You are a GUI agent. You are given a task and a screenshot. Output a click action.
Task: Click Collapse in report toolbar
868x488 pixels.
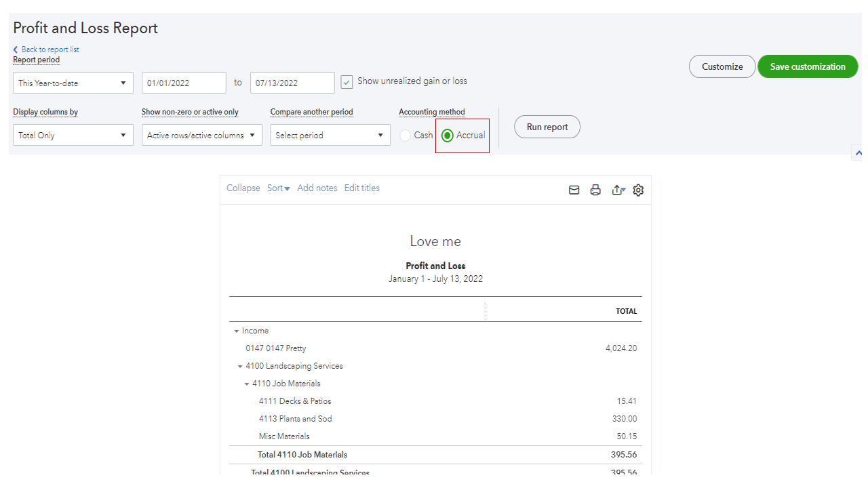pos(243,188)
